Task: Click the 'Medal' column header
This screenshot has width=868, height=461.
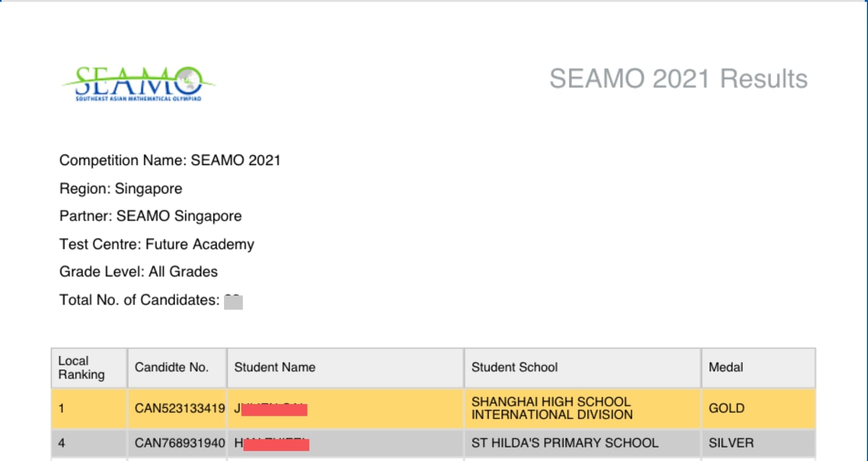Action: 758,368
